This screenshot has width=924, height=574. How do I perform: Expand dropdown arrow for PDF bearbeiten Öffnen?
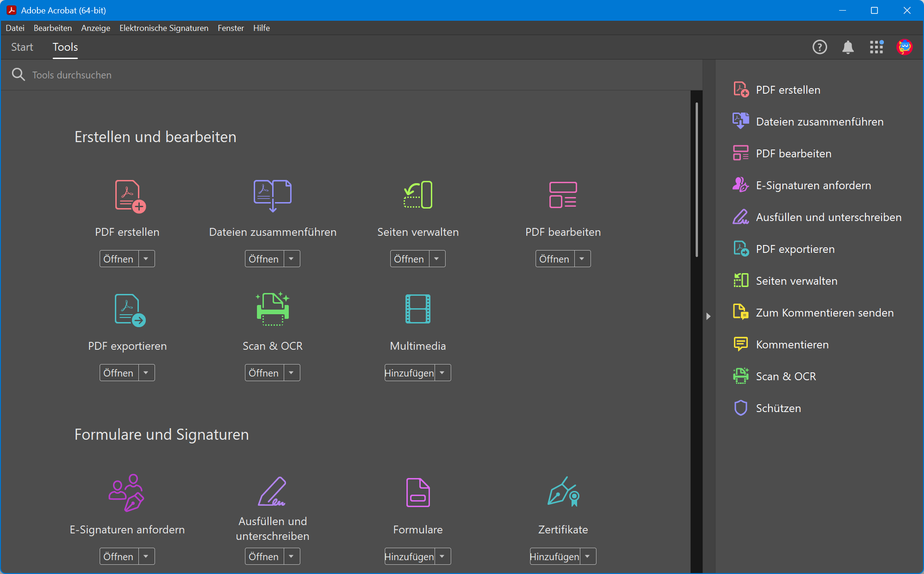[582, 259]
